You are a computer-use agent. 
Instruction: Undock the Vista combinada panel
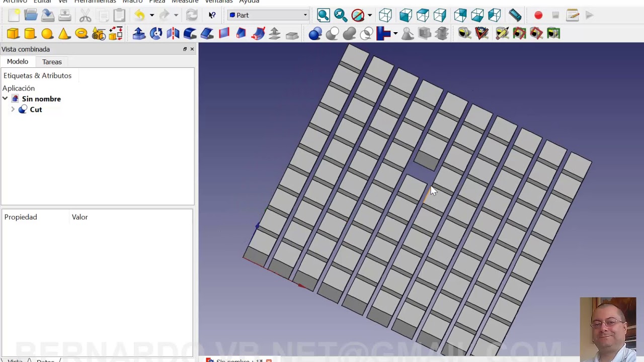click(185, 49)
